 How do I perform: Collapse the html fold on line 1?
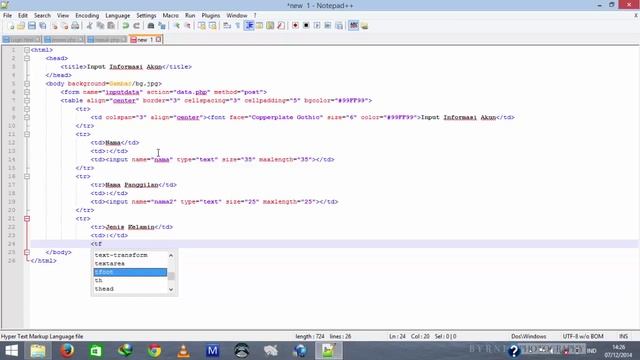click(27, 50)
